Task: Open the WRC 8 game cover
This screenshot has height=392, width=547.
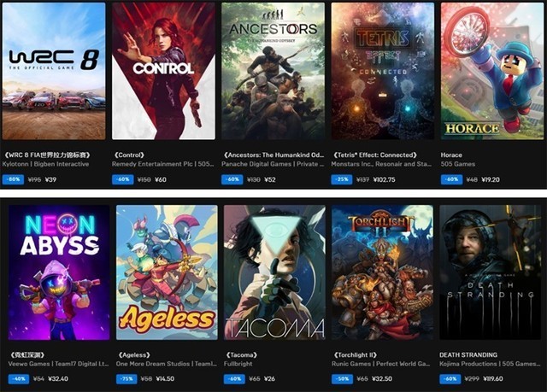Action: point(54,71)
